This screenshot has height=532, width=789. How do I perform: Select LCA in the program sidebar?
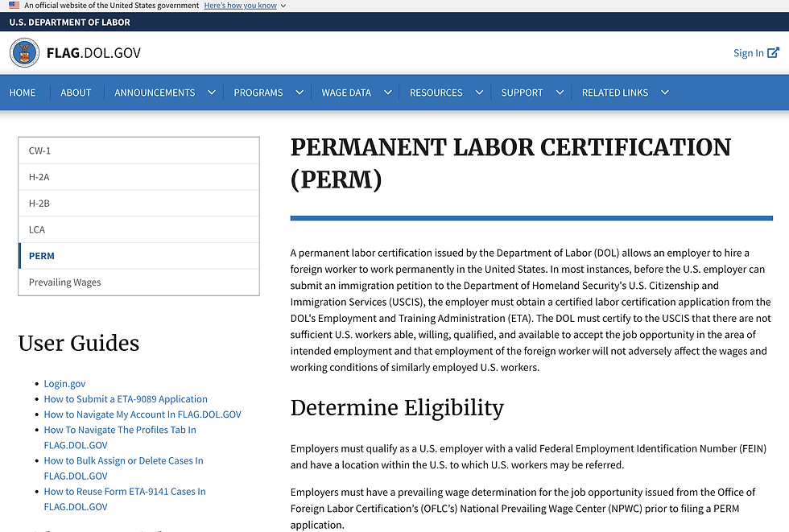(138, 229)
